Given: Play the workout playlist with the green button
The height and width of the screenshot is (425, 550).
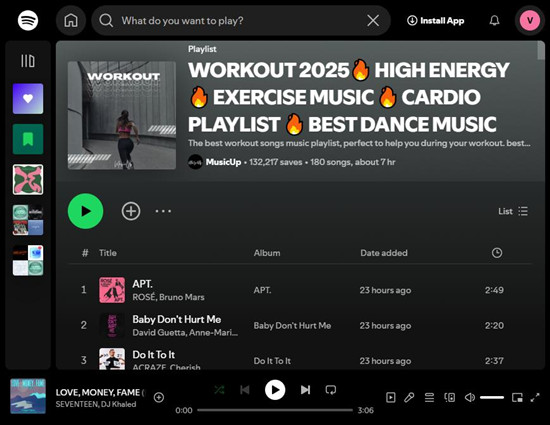Looking at the screenshot, I should (86, 211).
